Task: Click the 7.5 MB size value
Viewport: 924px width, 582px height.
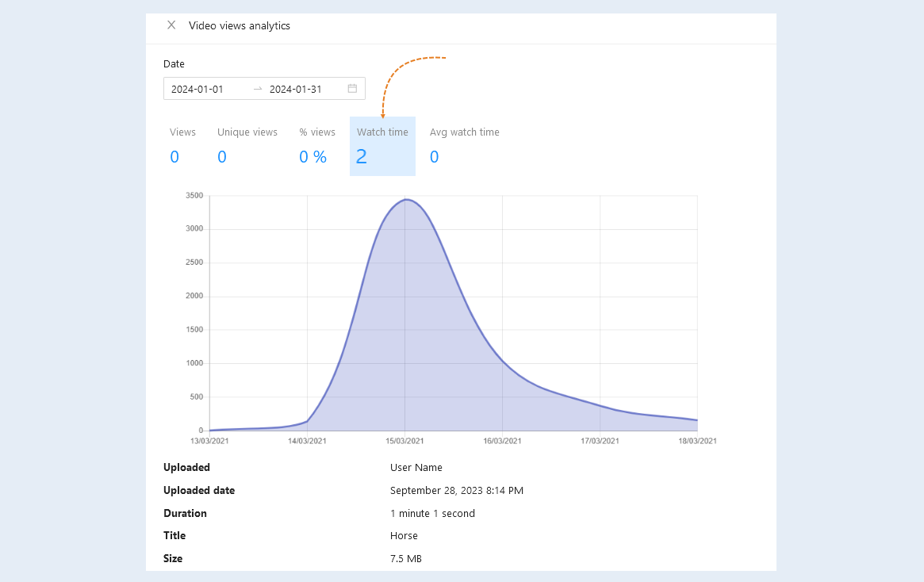Action: 406,559
